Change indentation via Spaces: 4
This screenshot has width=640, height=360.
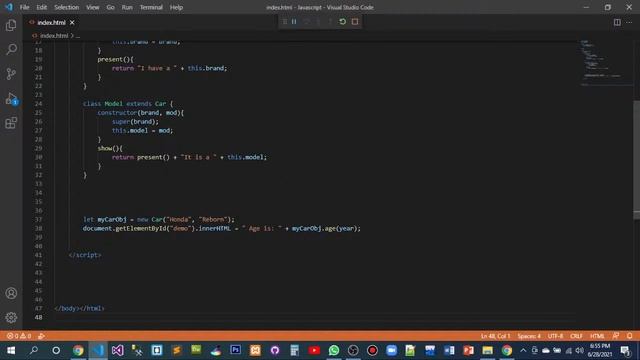pyautogui.click(x=529, y=336)
